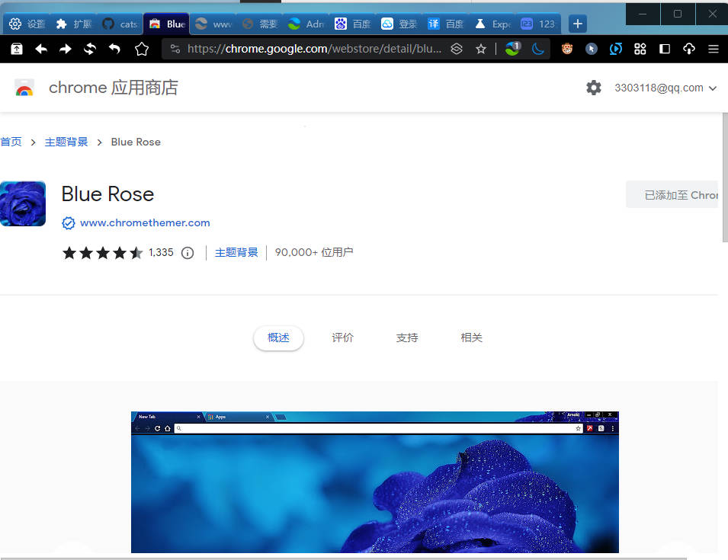This screenshot has height=560, width=728.
Task: Switch to the 登录 cloud tab
Action: pyautogui.click(x=399, y=24)
